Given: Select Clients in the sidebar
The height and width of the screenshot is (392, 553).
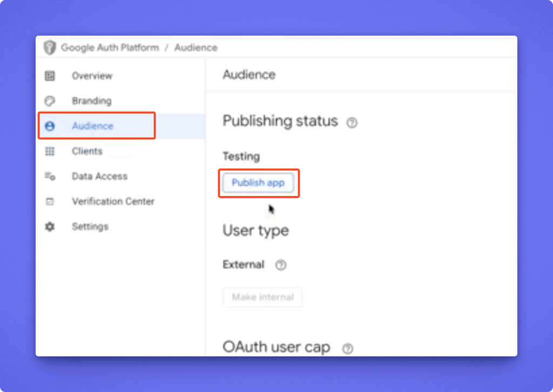Looking at the screenshot, I should click(x=87, y=152).
